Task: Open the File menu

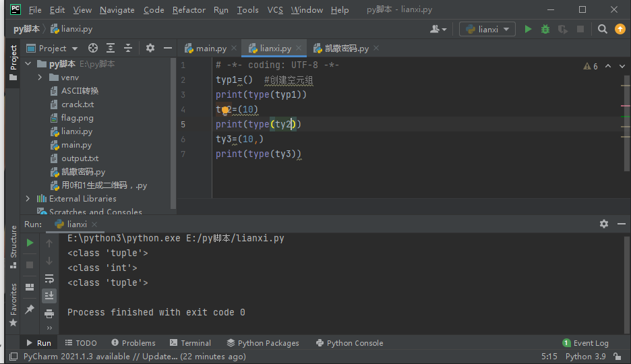Action: (x=35, y=9)
